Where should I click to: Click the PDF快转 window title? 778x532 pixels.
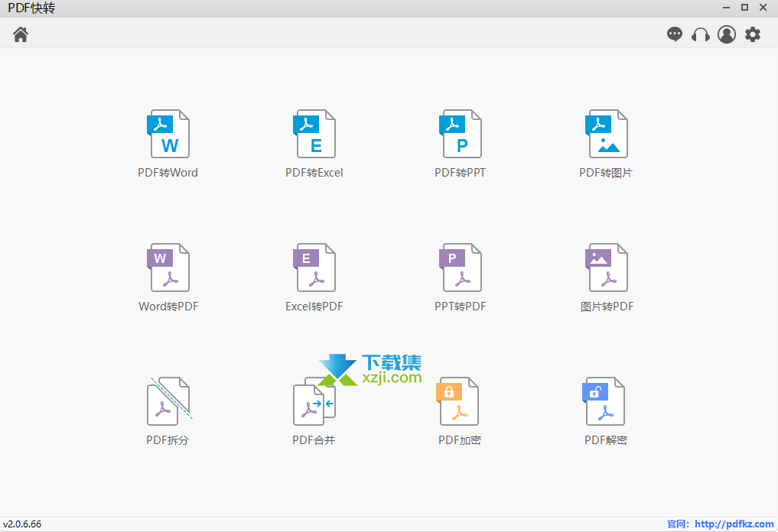click(x=31, y=8)
